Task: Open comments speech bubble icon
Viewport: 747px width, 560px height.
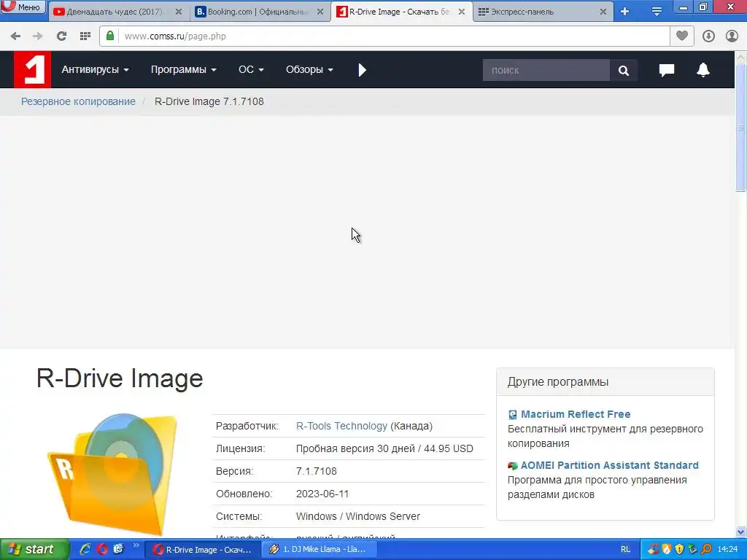Action: 667,70
